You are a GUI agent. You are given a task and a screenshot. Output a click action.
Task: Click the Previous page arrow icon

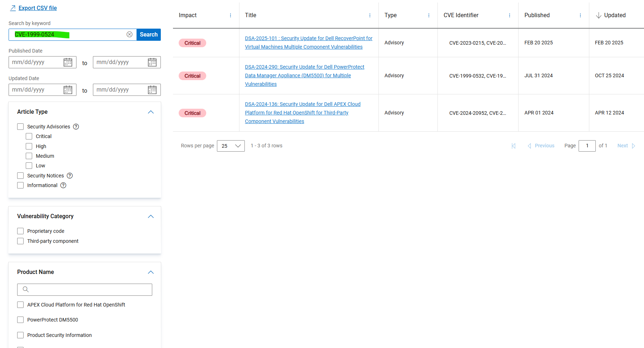coord(529,146)
